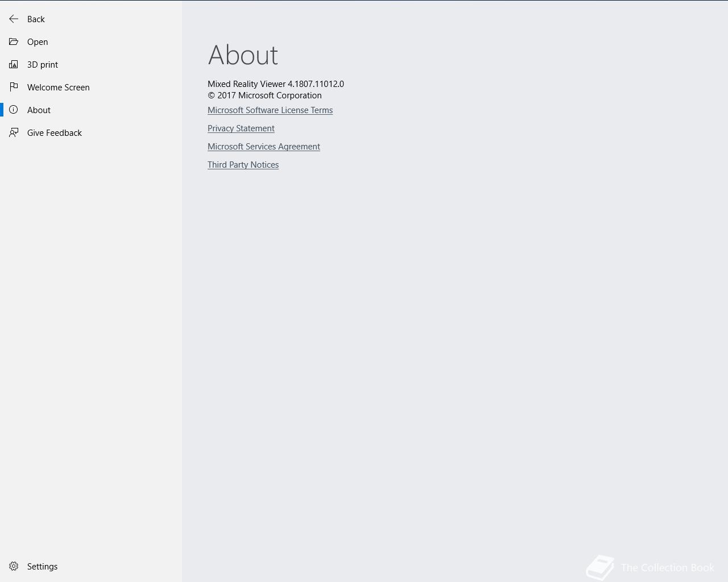Open Microsoft Services Agreement link
728x582 pixels.
(264, 147)
